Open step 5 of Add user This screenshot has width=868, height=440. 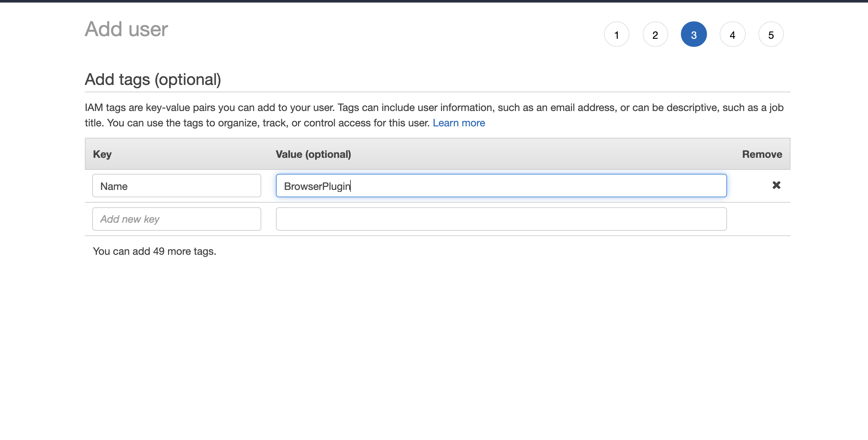tap(771, 34)
